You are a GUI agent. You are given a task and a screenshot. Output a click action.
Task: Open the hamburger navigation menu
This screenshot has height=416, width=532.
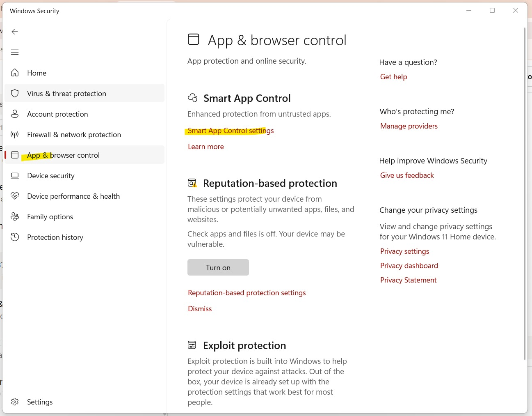15,52
